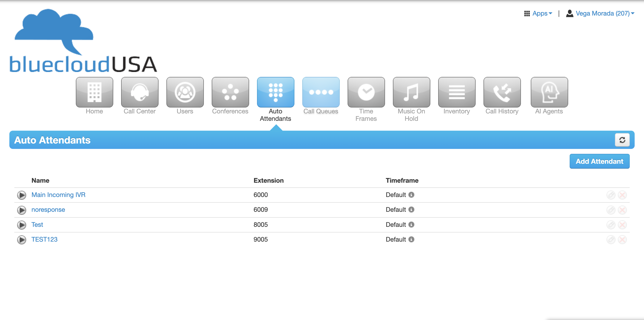The height and width of the screenshot is (320, 644).
Task: Show the info icon beside Test's Default timeframe
Action: tap(411, 224)
